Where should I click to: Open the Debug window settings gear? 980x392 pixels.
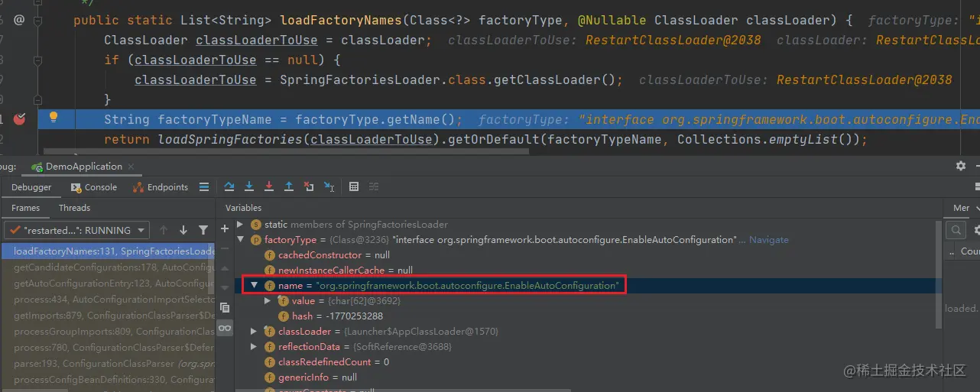(961, 166)
